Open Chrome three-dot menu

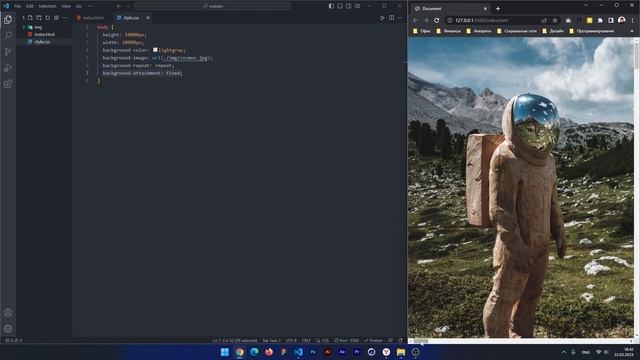pyautogui.click(x=633, y=20)
